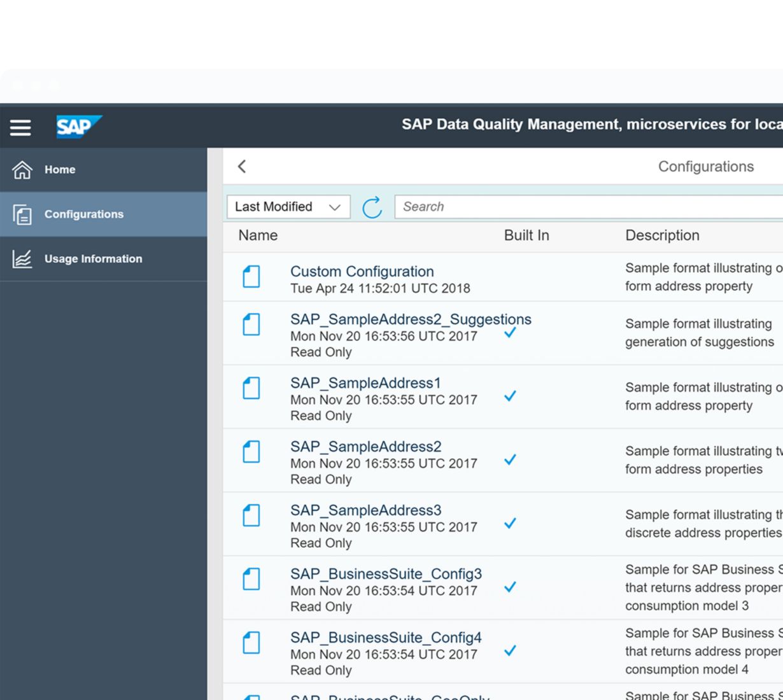Click 'consumption model 3' description text
The height and width of the screenshot is (700, 783).
[687, 606]
